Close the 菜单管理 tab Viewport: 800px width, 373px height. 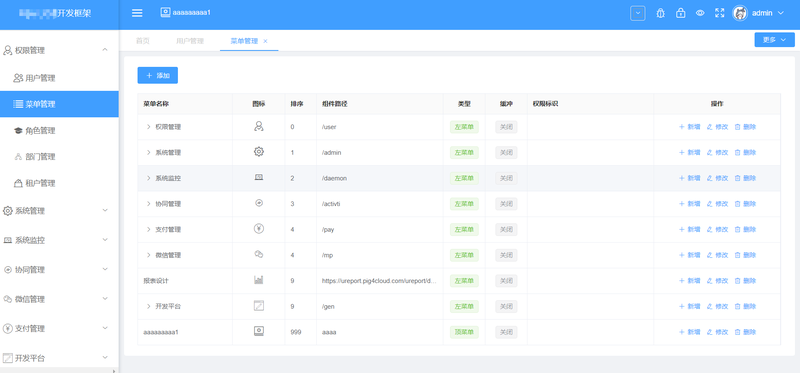click(x=265, y=41)
